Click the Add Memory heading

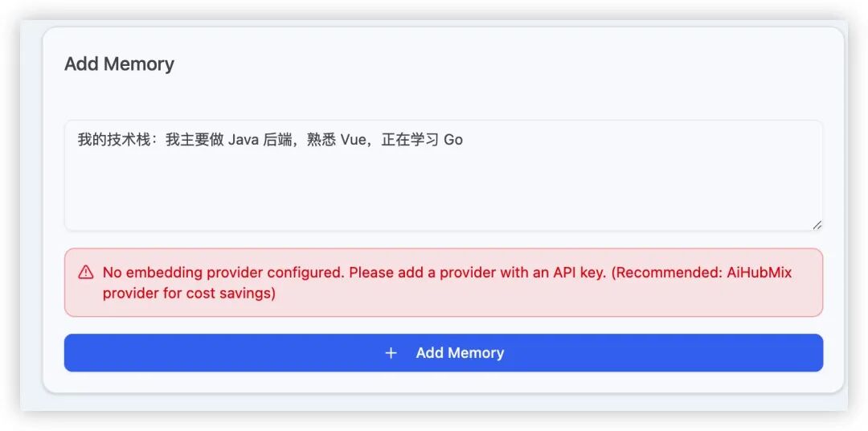[x=119, y=64]
